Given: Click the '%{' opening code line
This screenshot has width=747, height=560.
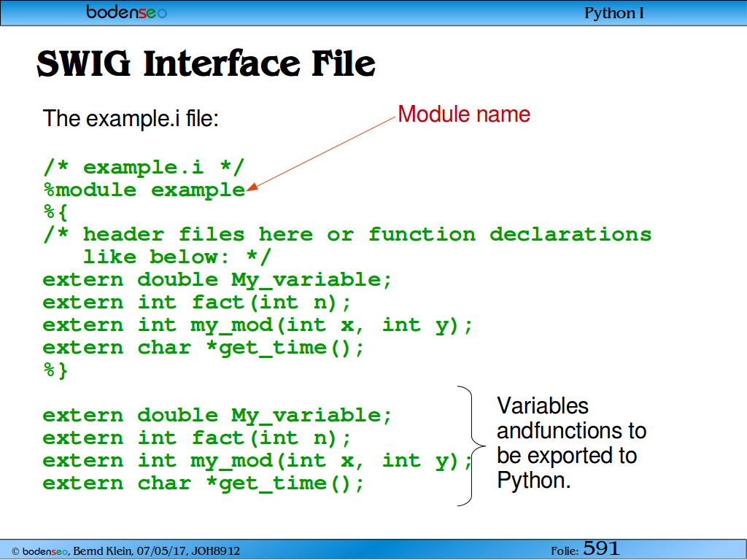Looking at the screenshot, I should point(55,212).
